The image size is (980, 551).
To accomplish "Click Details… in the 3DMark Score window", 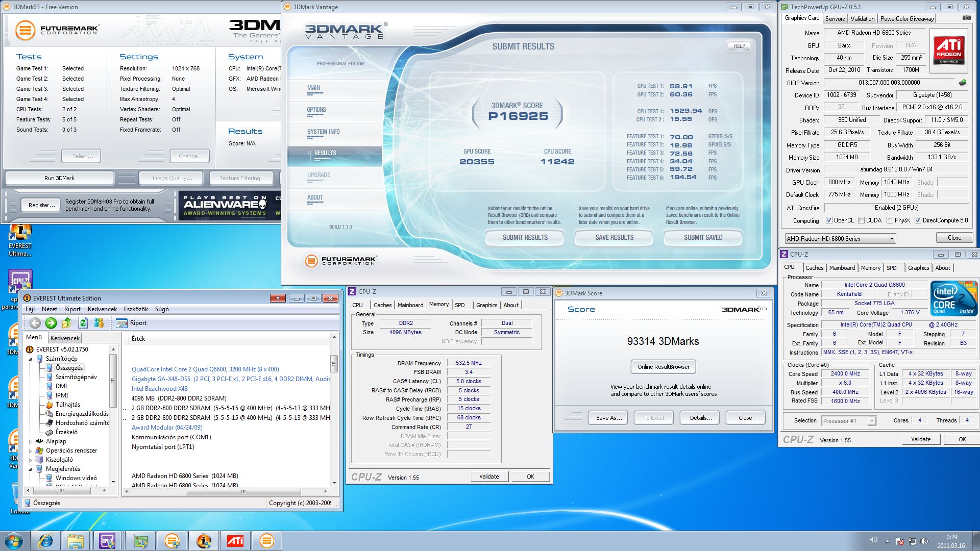I will tap(701, 418).
